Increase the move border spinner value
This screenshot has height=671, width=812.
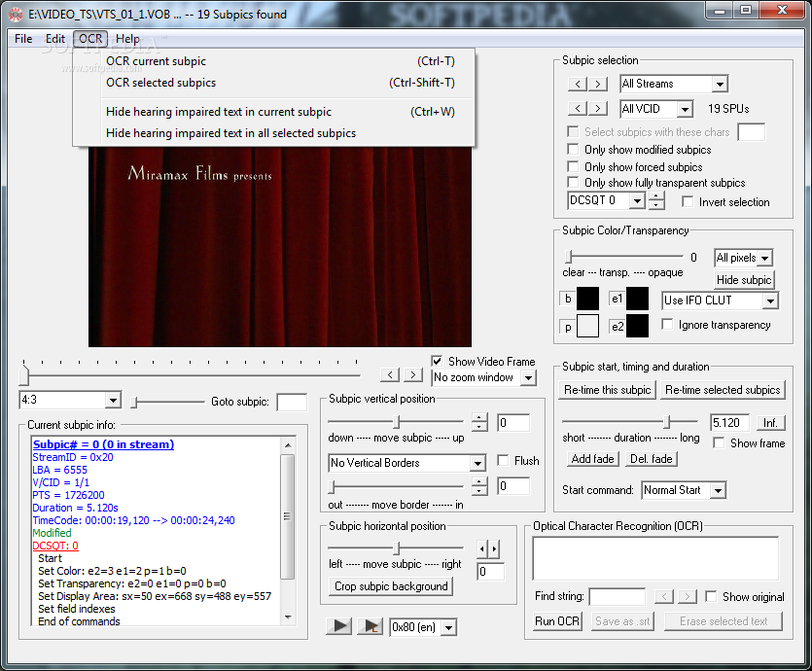pyautogui.click(x=479, y=481)
